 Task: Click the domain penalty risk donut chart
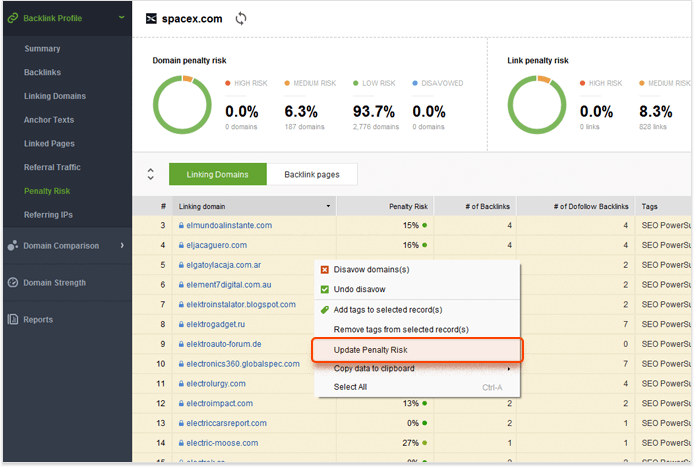[x=182, y=105]
